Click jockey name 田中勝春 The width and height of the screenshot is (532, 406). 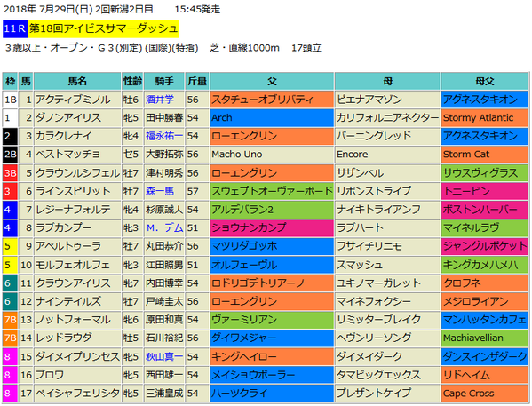[x=164, y=118]
